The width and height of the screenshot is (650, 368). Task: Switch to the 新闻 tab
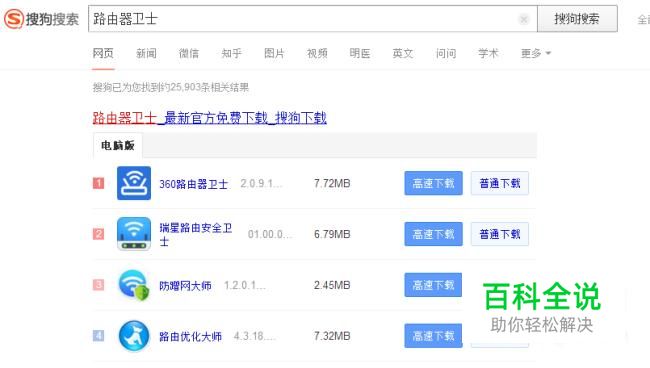[146, 53]
